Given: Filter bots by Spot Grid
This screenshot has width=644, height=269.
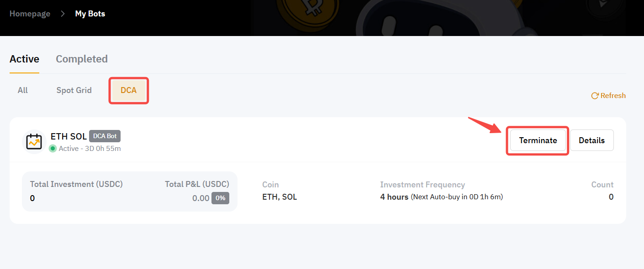Looking at the screenshot, I should click(x=74, y=90).
